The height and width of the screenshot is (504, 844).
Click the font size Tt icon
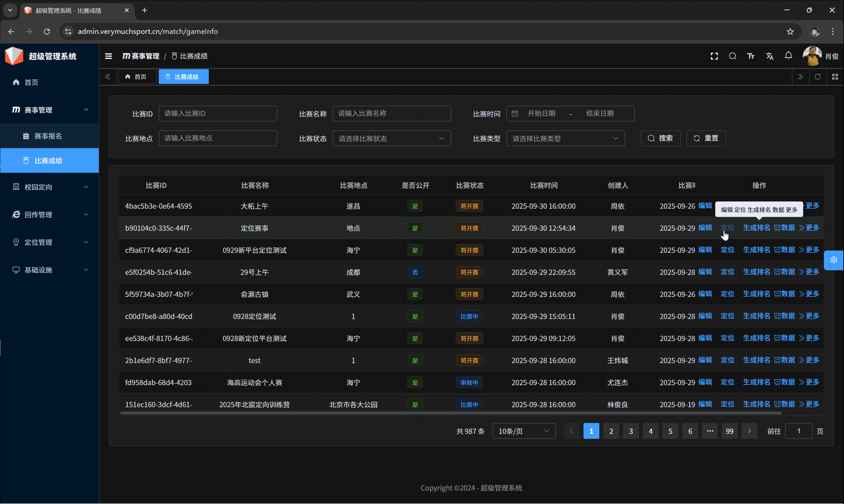pos(750,56)
